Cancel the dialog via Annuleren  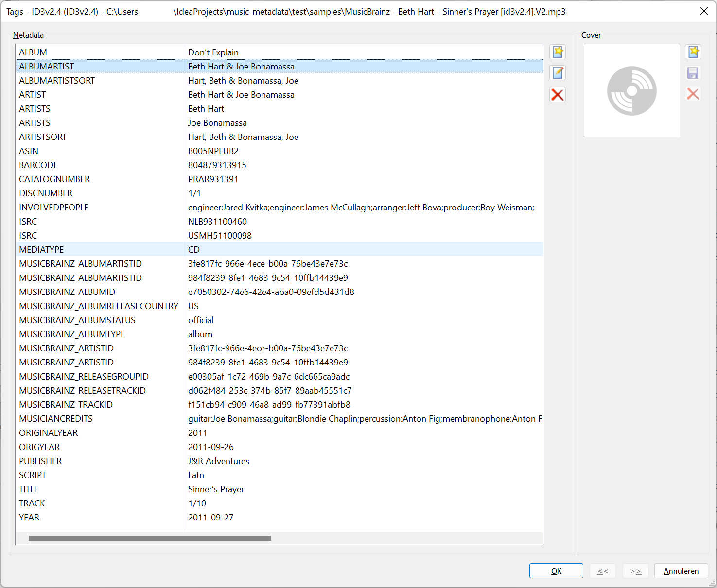click(681, 571)
